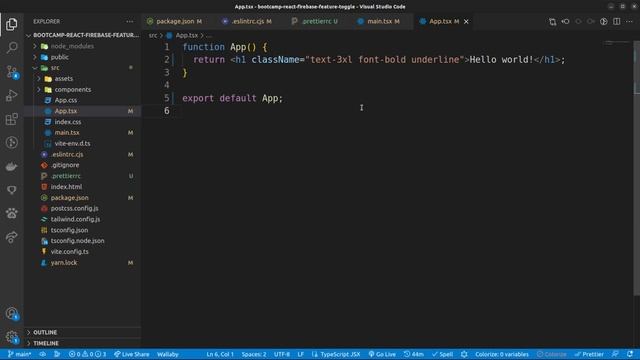The image size is (640, 360).
Task: Click the gear icon beside Spell in status bar
Action: tap(464, 354)
